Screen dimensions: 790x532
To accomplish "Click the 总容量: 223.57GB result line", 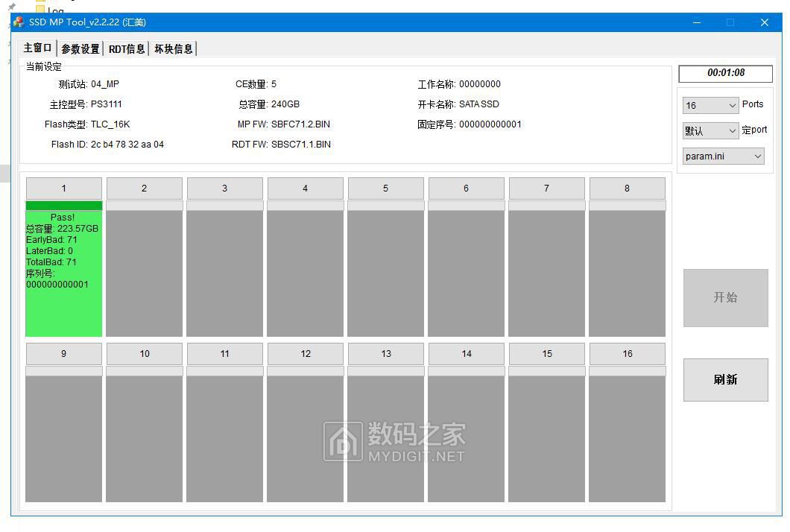I will tap(63, 229).
